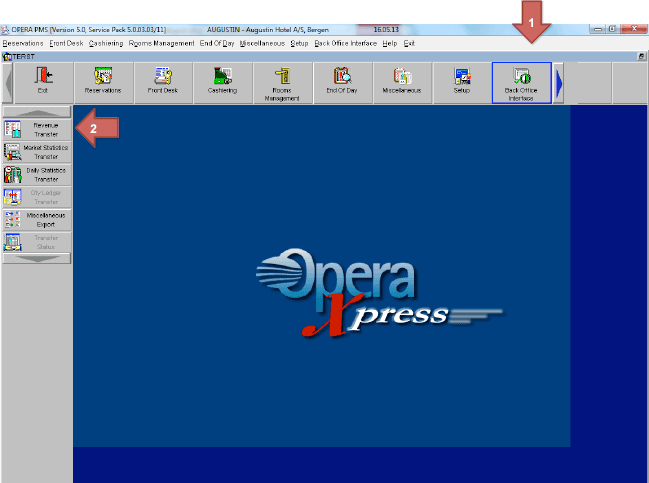
Task: Click Market Statistics Transfer sidebar button
Action: coord(37,152)
